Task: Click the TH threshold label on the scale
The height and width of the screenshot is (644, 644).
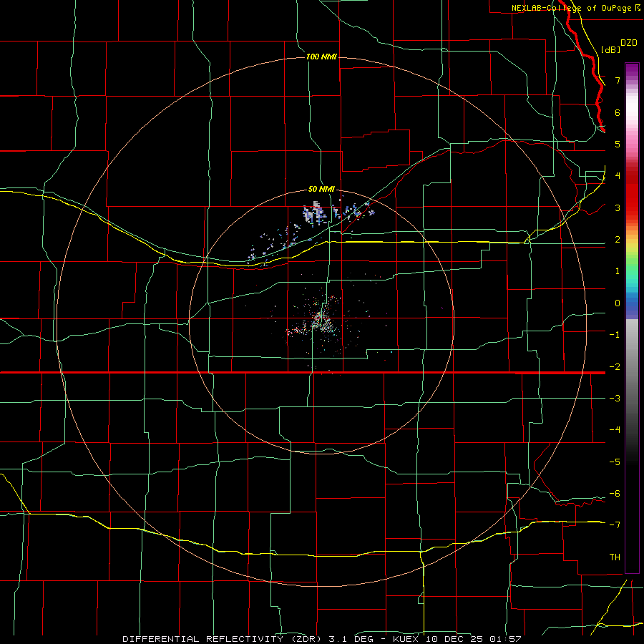Action: [615, 557]
